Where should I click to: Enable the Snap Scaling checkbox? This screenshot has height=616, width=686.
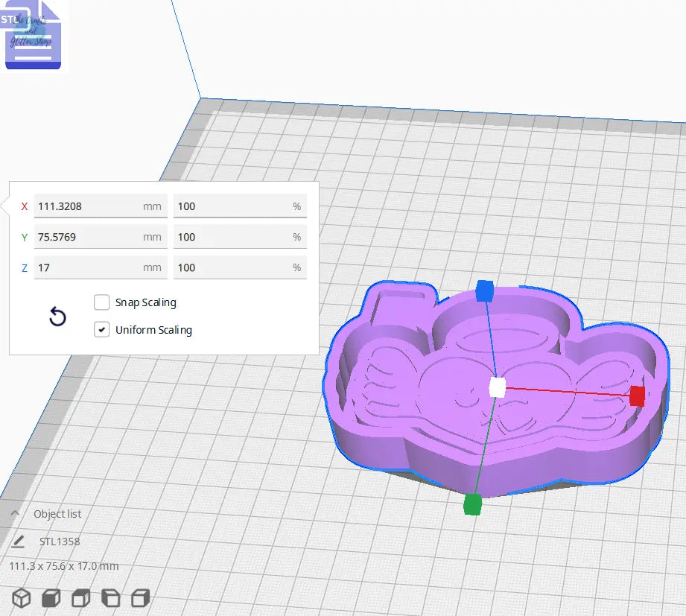click(x=101, y=302)
